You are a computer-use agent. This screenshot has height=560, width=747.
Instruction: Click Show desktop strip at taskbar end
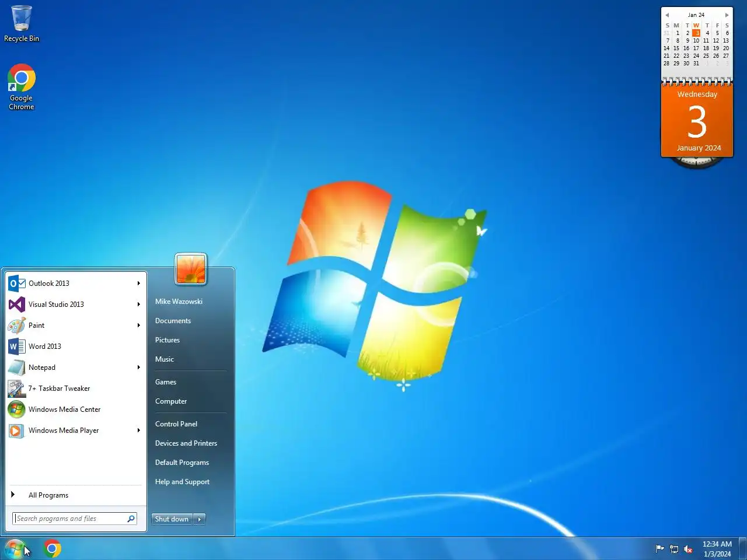(x=742, y=548)
